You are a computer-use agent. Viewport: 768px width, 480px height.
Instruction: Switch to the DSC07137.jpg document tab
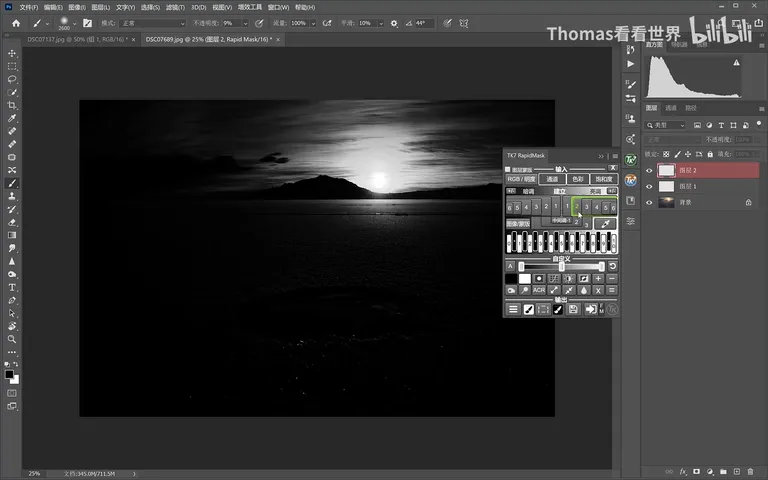tap(77, 39)
